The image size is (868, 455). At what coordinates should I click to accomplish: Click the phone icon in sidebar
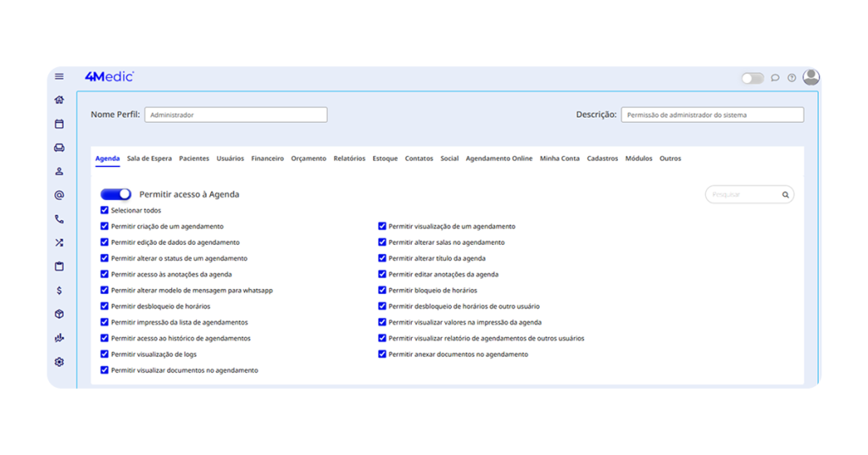point(59,219)
